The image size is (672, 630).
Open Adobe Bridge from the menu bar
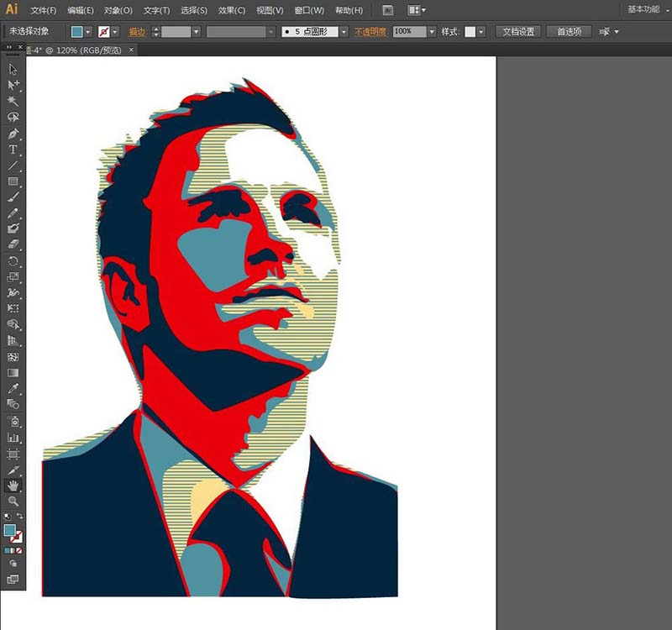(x=388, y=10)
